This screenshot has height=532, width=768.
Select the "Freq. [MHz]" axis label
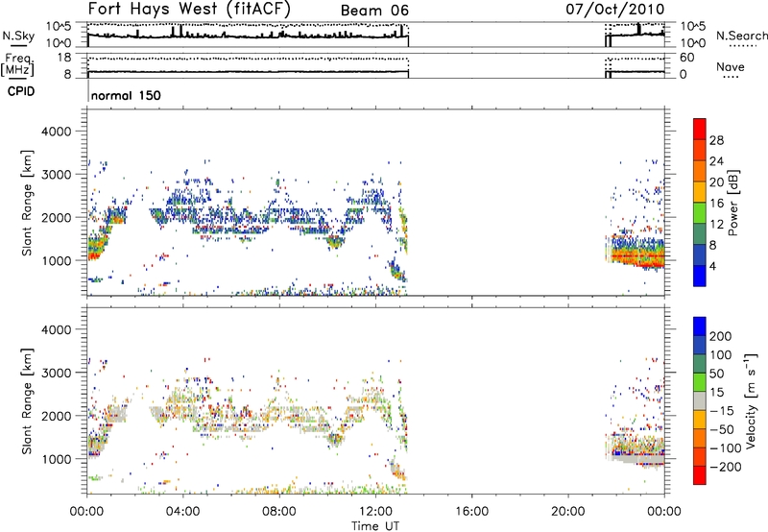(x=17, y=64)
